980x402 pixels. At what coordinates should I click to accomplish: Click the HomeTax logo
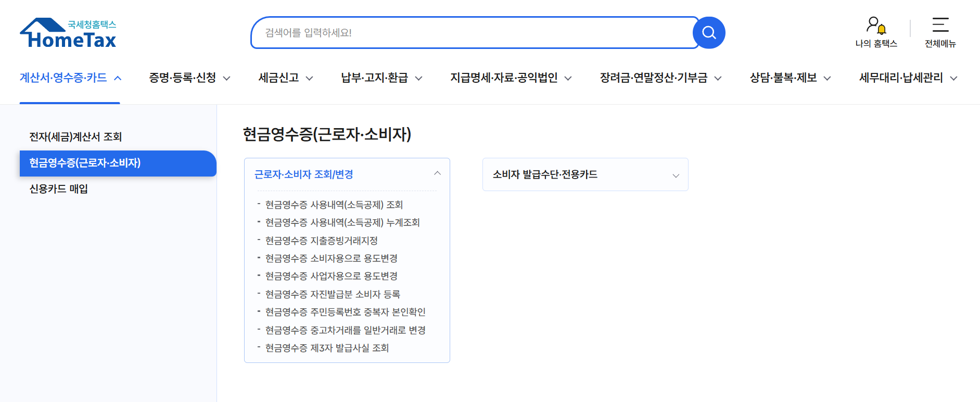tap(68, 33)
